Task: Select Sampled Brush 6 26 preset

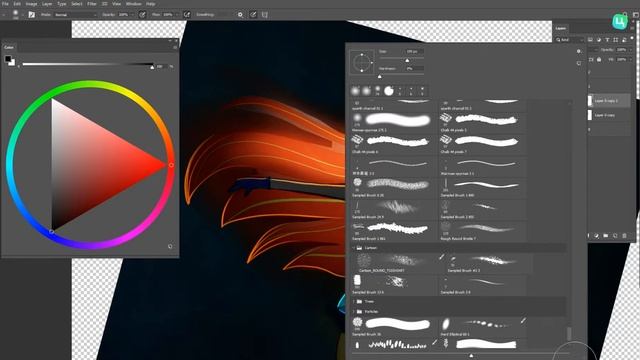Action: click(x=393, y=187)
